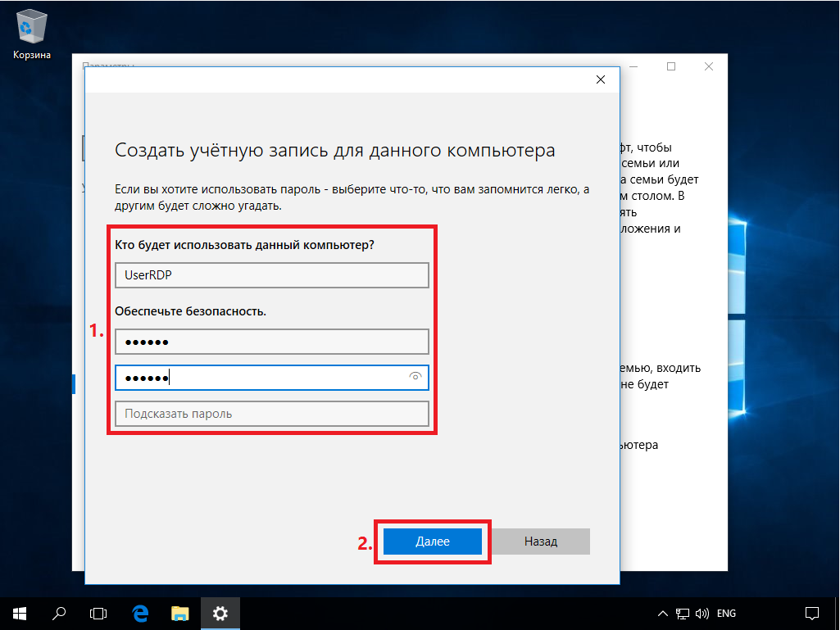Image resolution: width=840 pixels, height=630 pixels.
Task: Click the UserRDP username input field
Action: coord(271,275)
